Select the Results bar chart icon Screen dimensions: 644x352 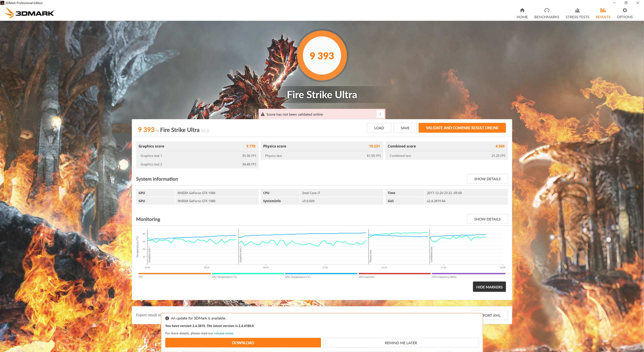603,10
